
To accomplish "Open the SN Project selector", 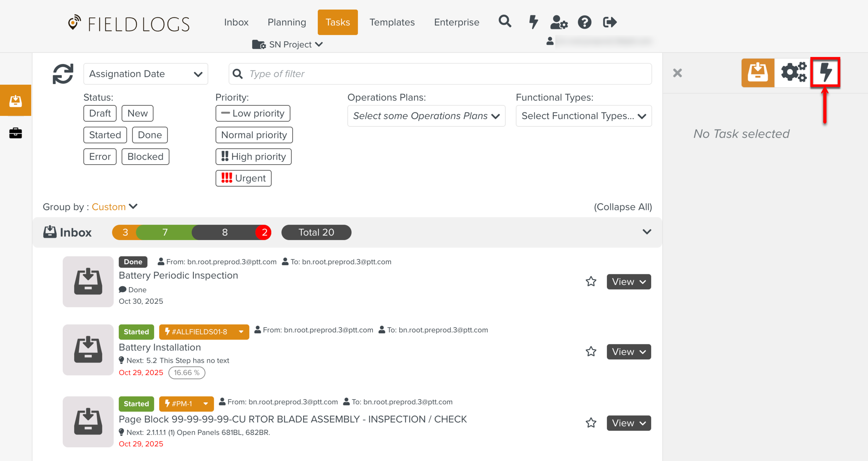I will pos(288,44).
